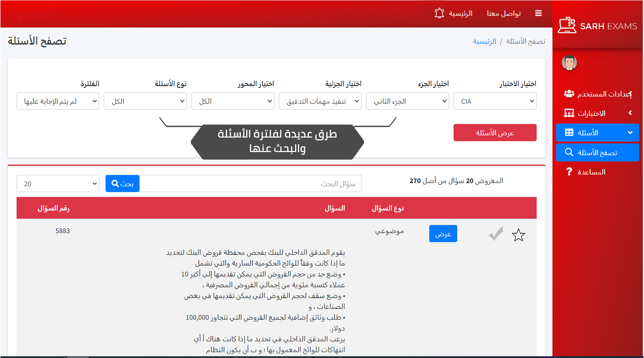This screenshot has width=644, height=358.
Task: Click the عرض الأسئلة red button
Action: pos(495,133)
